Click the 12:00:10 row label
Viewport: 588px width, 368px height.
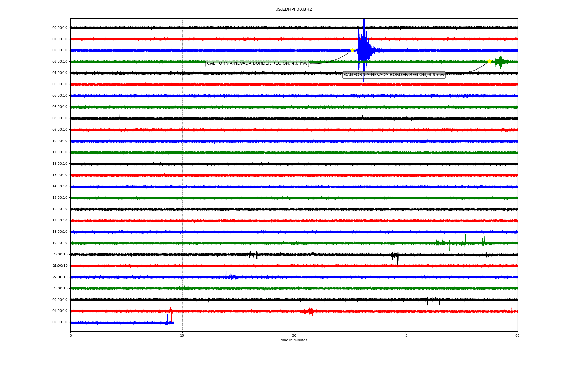[x=60, y=163]
